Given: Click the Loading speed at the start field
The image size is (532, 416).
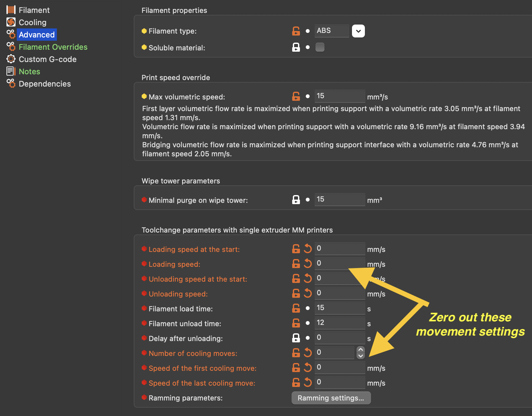Looking at the screenshot, I should coord(340,248).
